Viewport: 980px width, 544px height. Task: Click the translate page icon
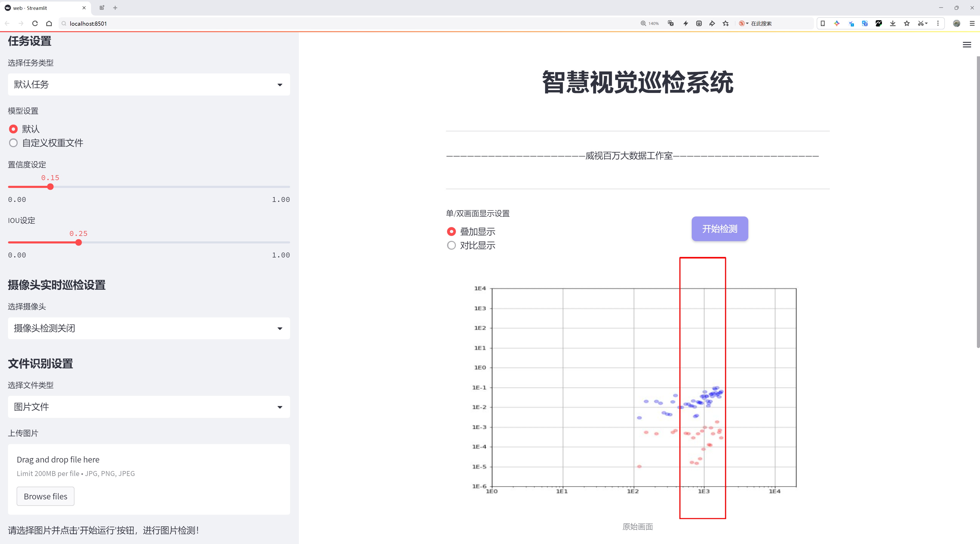(671, 23)
